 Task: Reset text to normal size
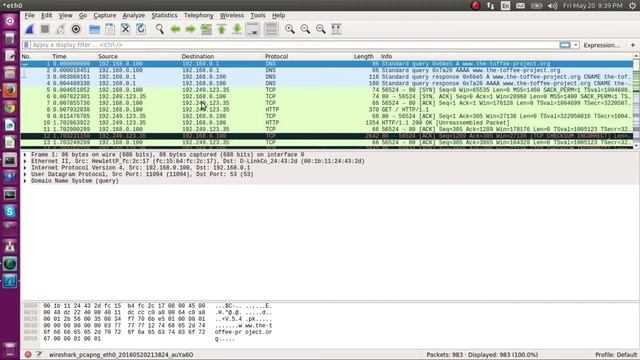(x=321, y=29)
